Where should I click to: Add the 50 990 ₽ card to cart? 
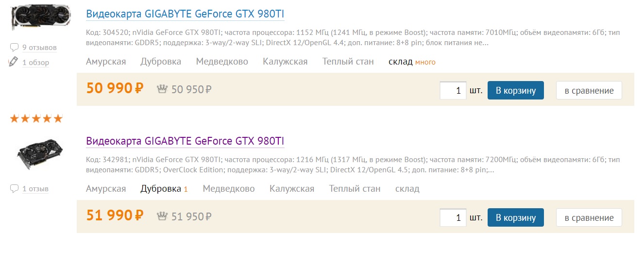click(x=515, y=90)
